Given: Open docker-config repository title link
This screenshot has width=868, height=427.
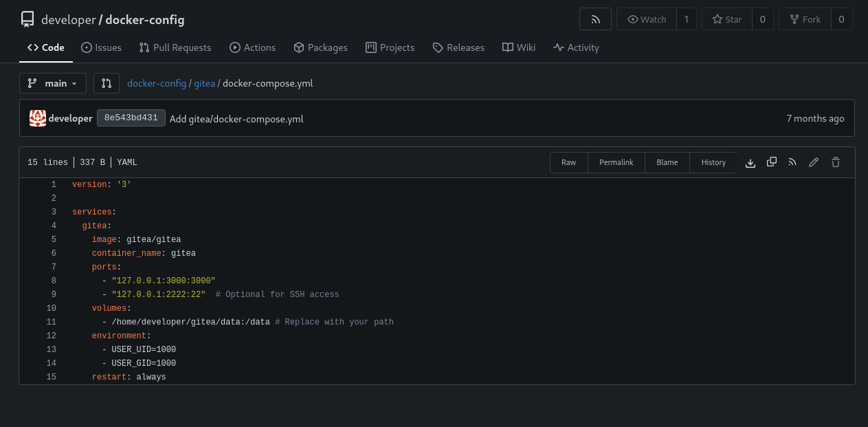Looking at the screenshot, I should point(145,20).
